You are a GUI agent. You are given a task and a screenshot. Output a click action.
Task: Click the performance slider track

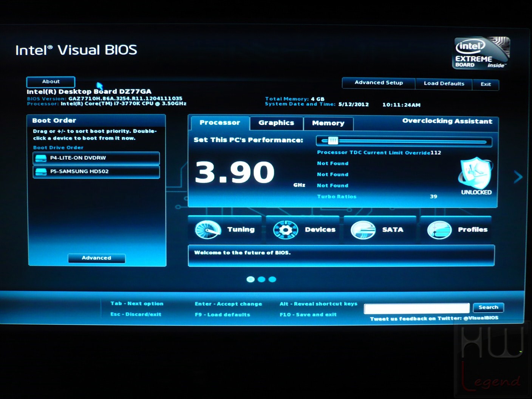click(x=404, y=142)
